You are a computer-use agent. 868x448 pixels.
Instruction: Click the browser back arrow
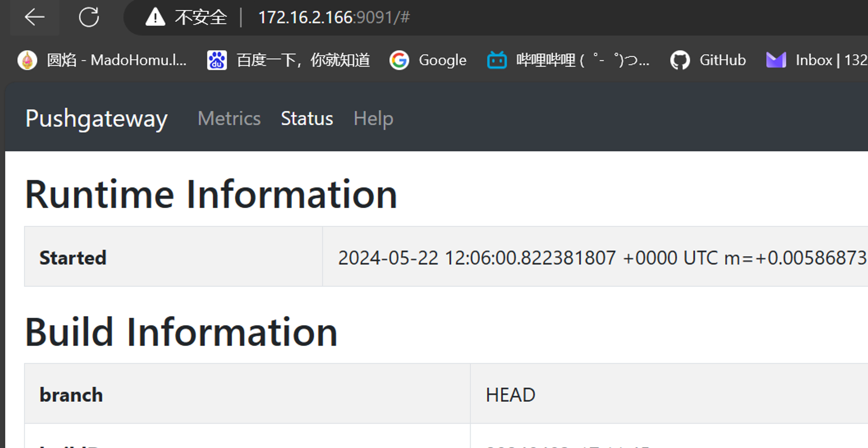point(35,17)
